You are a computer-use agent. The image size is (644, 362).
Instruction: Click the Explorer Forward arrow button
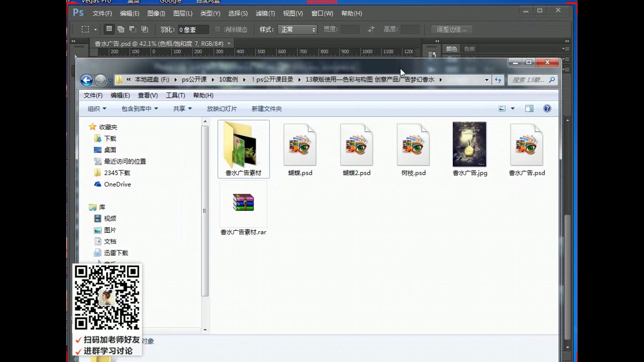click(x=100, y=80)
